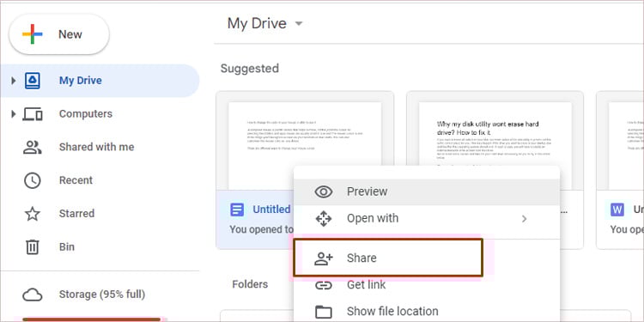Image resolution: width=644 pixels, height=322 pixels.
Task: Click the Storage cloud icon
Action: pyautogui.click(x=33, y=295)
